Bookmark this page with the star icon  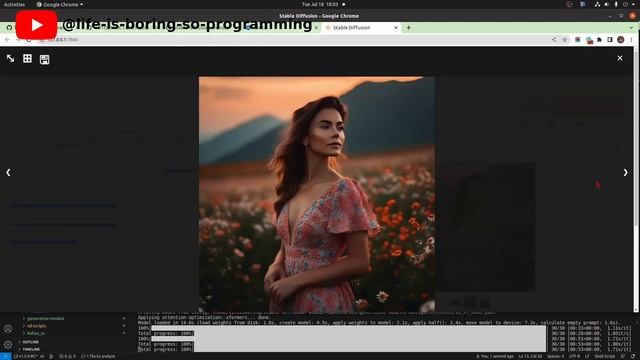pos(565,40)
